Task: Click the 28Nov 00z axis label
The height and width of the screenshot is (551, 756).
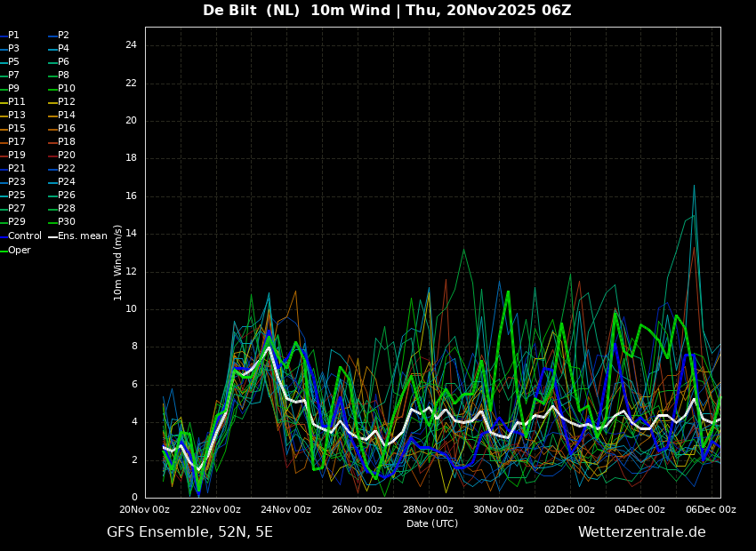Action: pos(429,509)
